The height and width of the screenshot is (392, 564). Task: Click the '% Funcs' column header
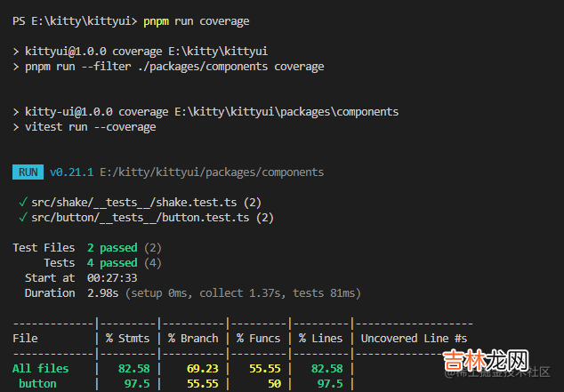tap(258, 338)
